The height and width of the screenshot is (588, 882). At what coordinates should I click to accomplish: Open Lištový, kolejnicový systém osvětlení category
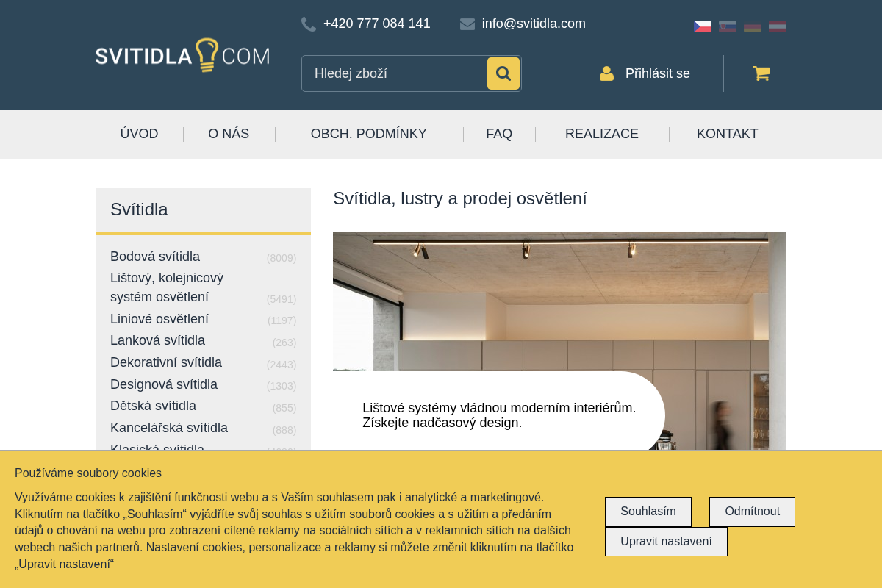tap(167, 287)
